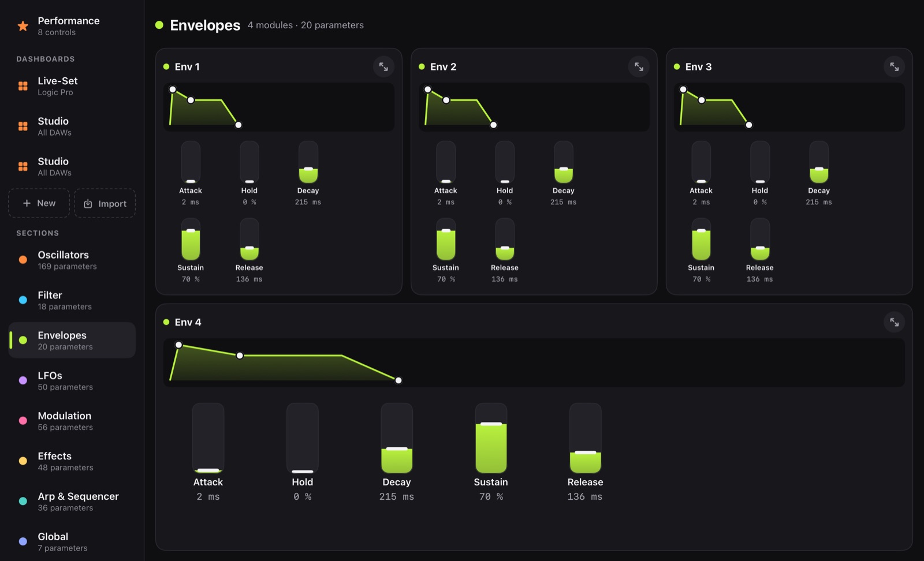This screenshot has height=561, width=924.
Task: Open the Modulation section
Action: coord(72,421)
